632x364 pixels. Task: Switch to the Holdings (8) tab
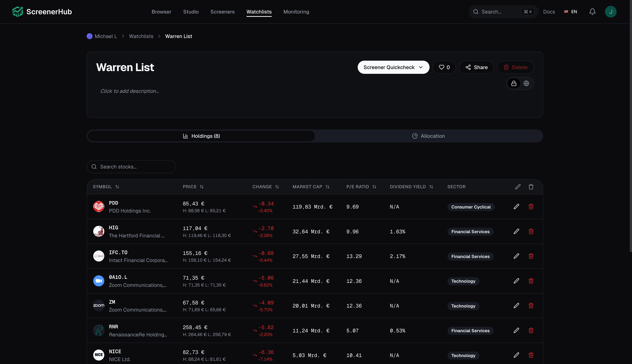pos(201,136)
